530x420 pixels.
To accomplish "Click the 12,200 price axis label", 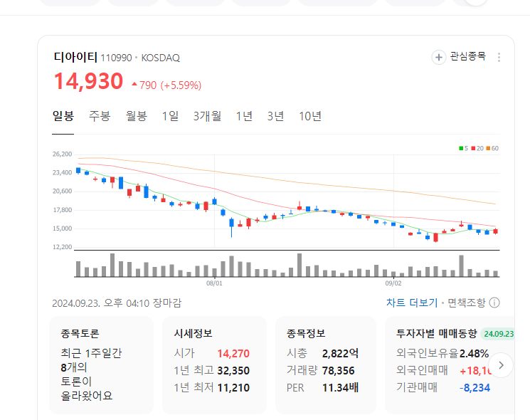I will coord(62,247).
